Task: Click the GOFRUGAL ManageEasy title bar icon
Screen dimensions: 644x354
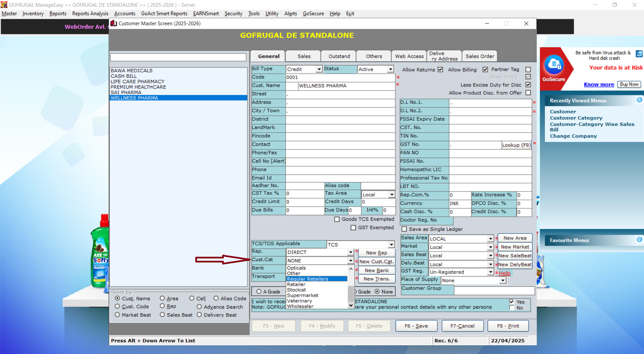Action: (4, 5)
